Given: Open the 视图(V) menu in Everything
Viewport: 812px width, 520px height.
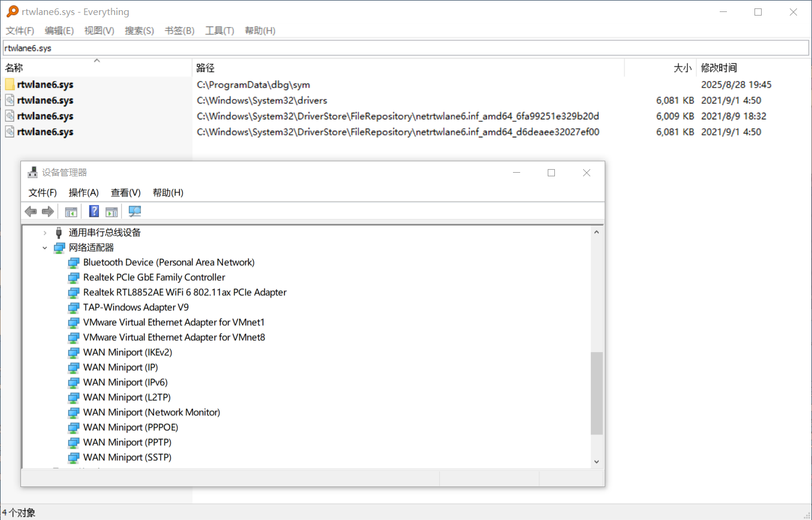Looking at the screenshot, I should (x=99, y=31).
